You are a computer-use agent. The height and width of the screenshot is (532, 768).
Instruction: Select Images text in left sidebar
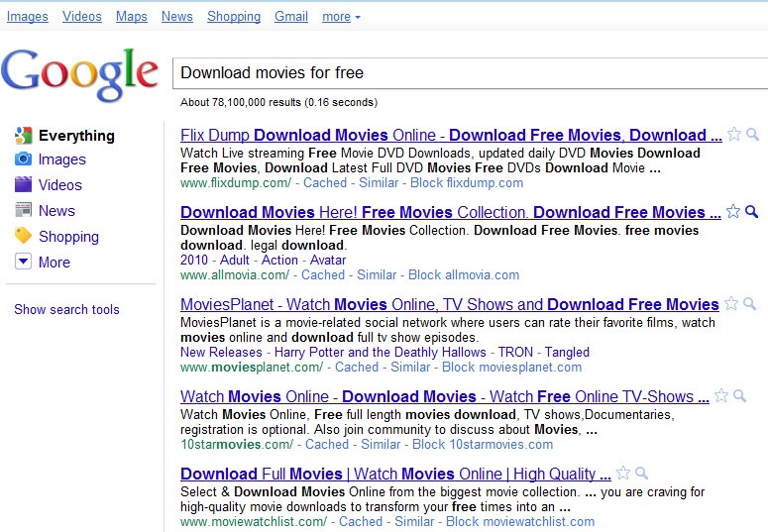[x=62, y=160]
